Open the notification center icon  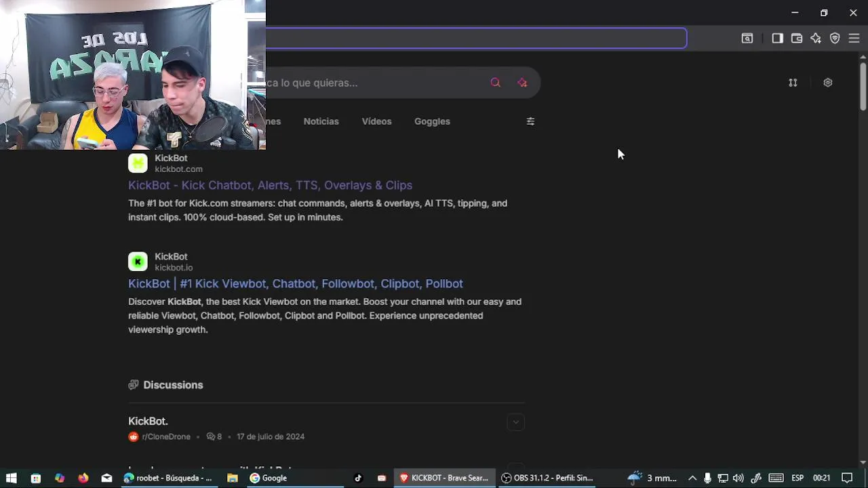[x=847, y=478]
